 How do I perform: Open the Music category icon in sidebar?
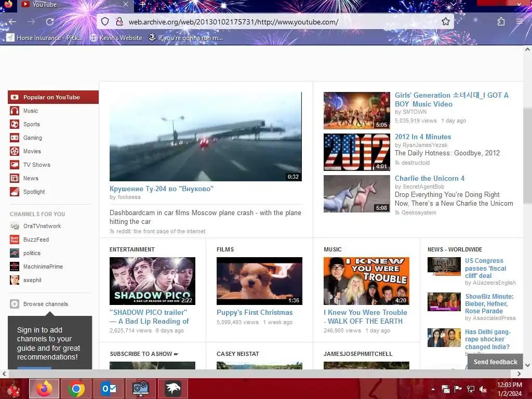[14, 111]
